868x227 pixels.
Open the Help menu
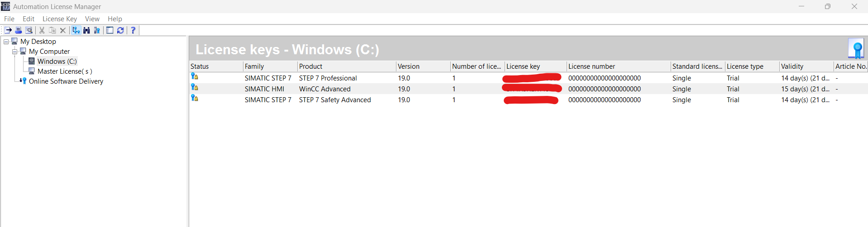click(x=115, y=19)
